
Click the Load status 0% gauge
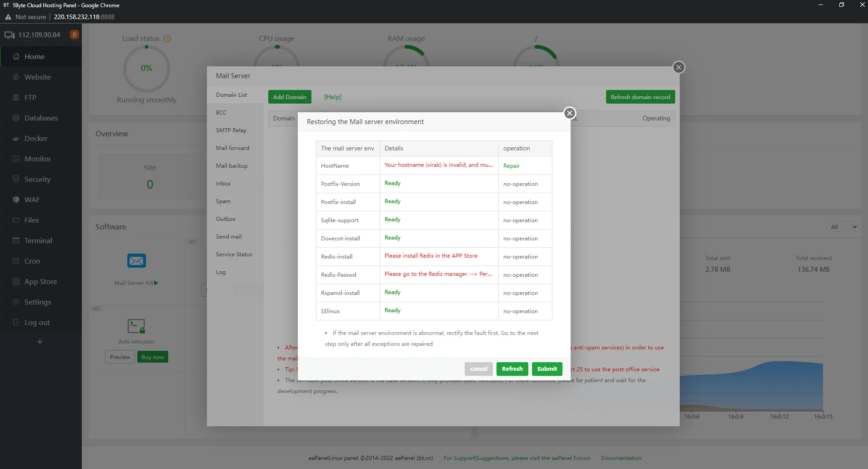[x=146, y=69]
